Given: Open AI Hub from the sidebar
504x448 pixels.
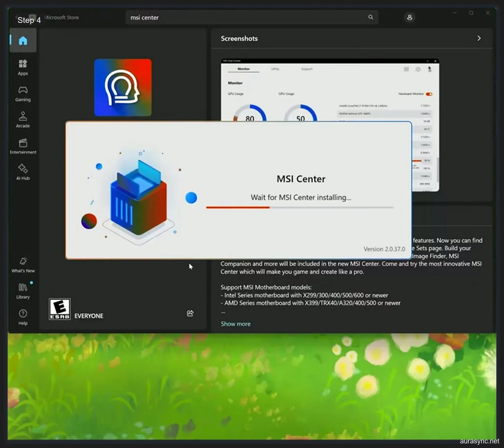Looking at the screenshot, I should [23, 171].
